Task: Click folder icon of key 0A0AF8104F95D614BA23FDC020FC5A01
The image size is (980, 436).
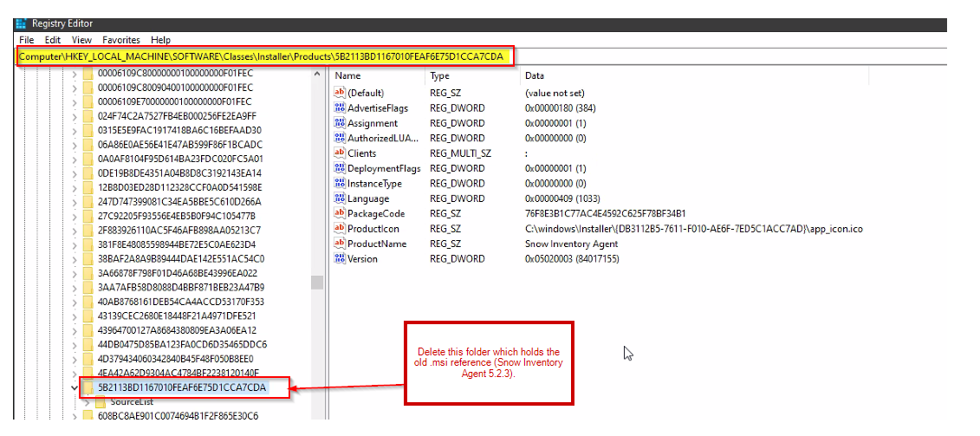Action: (x=88, y=159)
